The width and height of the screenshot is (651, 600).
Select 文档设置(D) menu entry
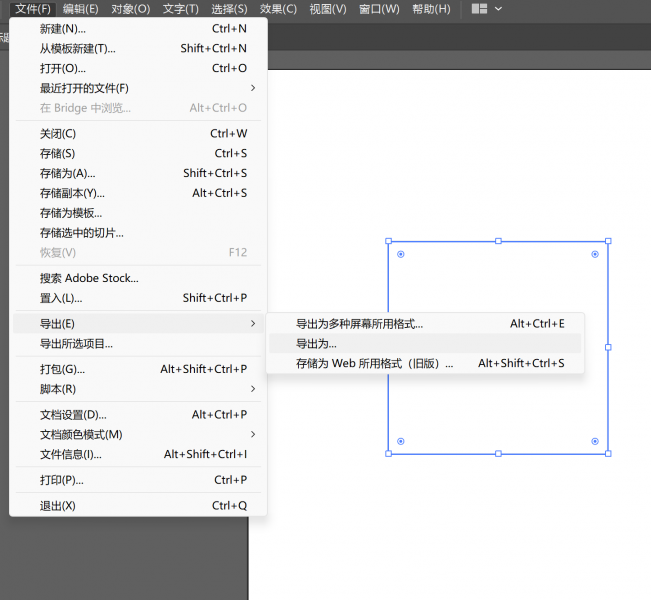pyautogui.click(x=73, y=414)
